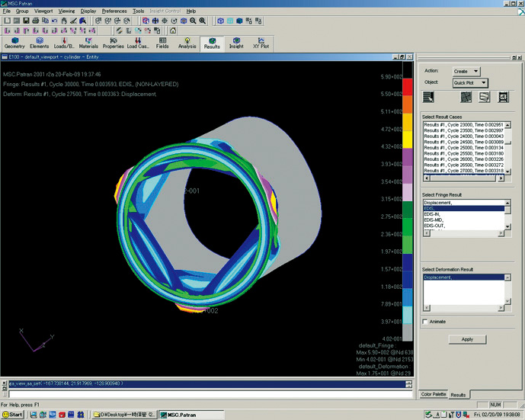Click the down arrow of the Result Cases scrollbar

pyautogui.click(x=508, y=172)
